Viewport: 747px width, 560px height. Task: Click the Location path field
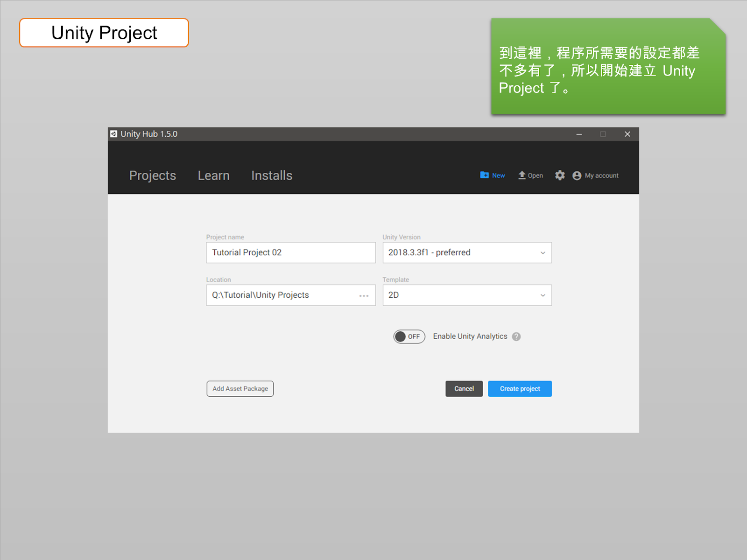291,295
